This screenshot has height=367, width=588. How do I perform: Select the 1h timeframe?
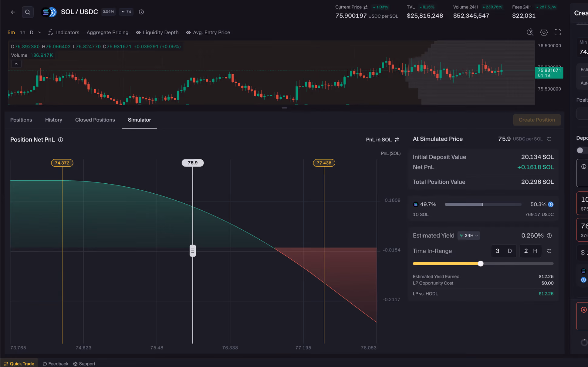(22, 32)
